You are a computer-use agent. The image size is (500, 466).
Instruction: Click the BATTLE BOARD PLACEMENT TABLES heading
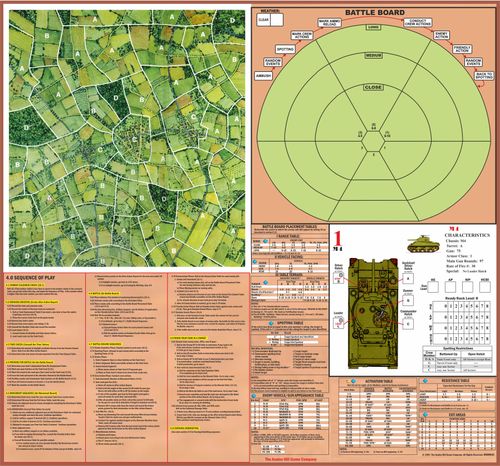289,227
